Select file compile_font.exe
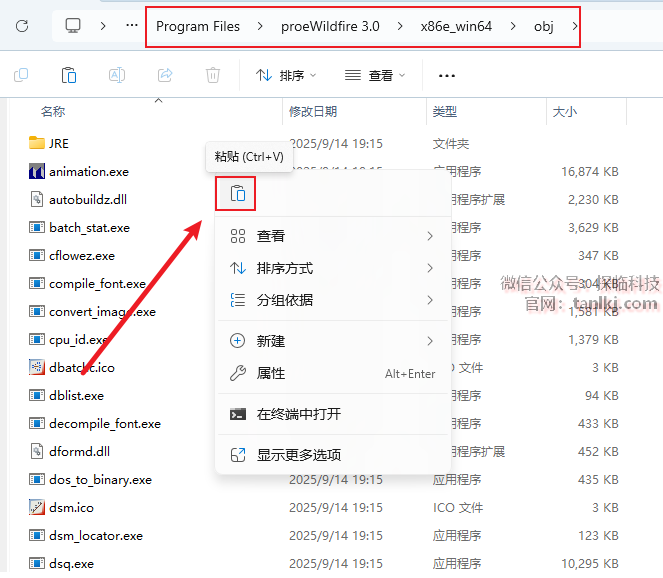This screenshot has height=578, width=663. [98, 283]
